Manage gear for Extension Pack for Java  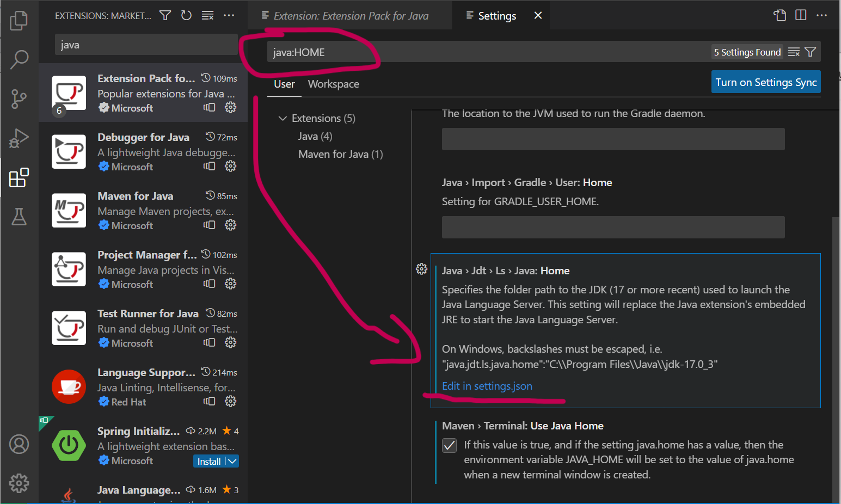[x=231, y=107]
